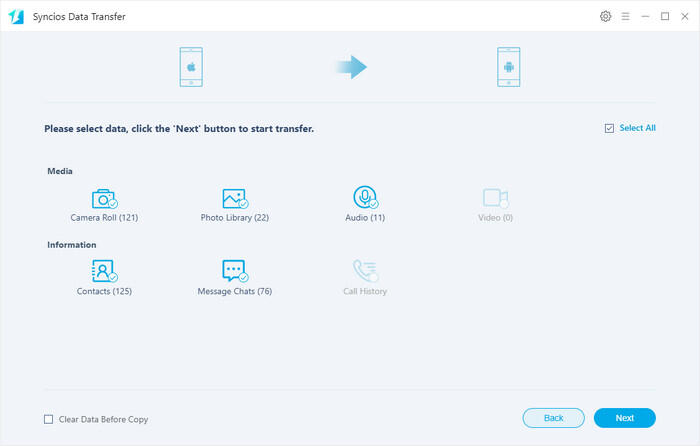This screenshot has width=700, height=446.
Task: Click the source iOS phone icon
Action: pyautogui.click(x=190, y=67)
